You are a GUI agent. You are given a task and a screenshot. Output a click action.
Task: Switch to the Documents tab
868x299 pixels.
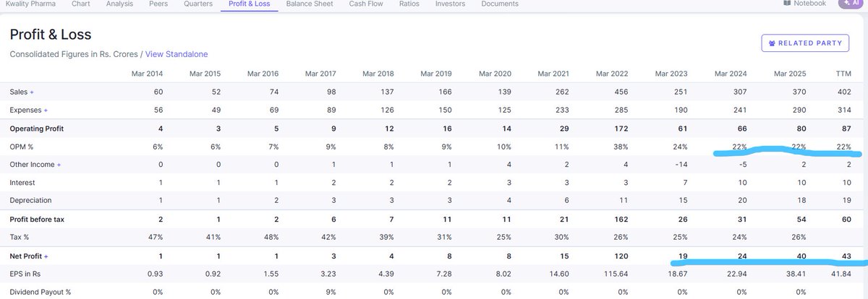pos(500,4)
